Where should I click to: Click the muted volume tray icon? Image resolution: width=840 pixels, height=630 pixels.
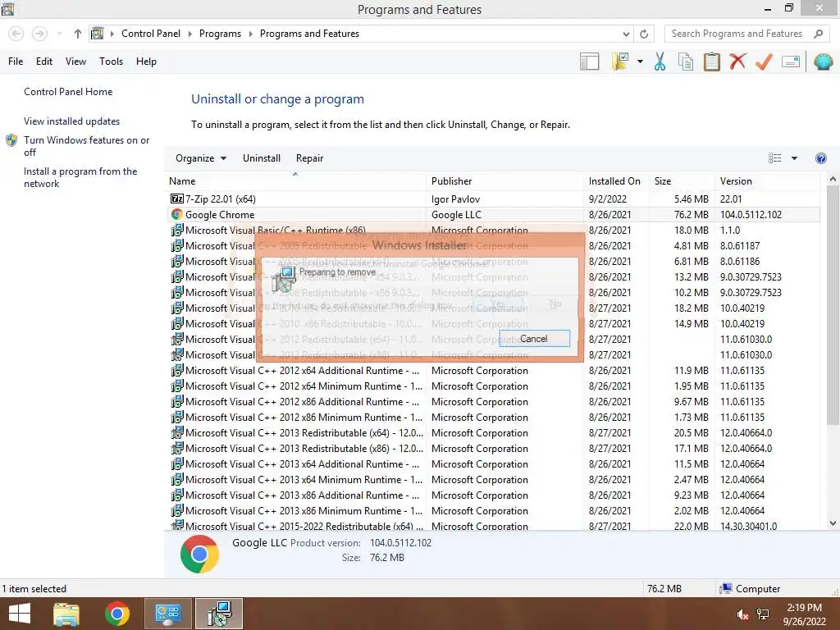[x=742, y=614]
